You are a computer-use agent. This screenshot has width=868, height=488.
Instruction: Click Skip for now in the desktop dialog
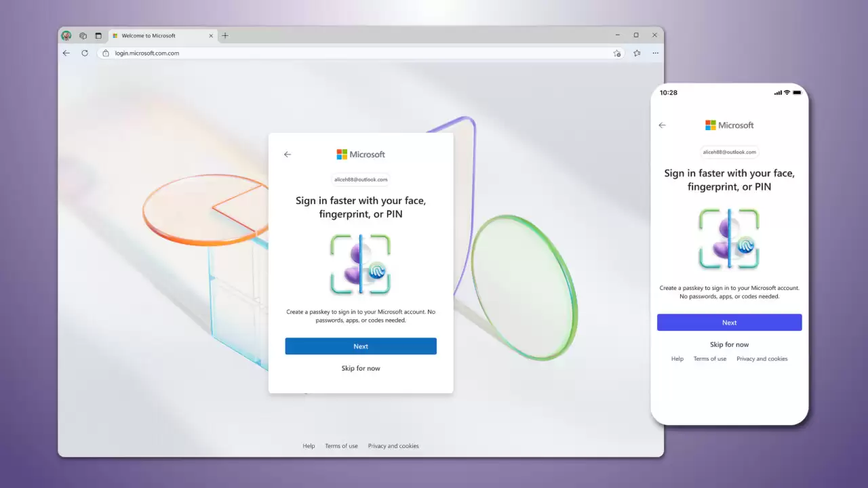coord(361,369)
